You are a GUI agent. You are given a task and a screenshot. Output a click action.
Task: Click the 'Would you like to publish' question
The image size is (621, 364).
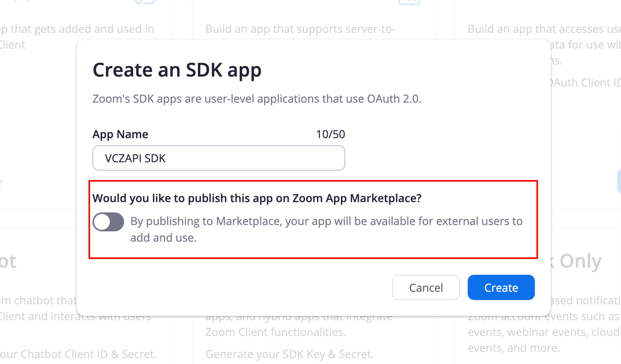tap(257, 198)
